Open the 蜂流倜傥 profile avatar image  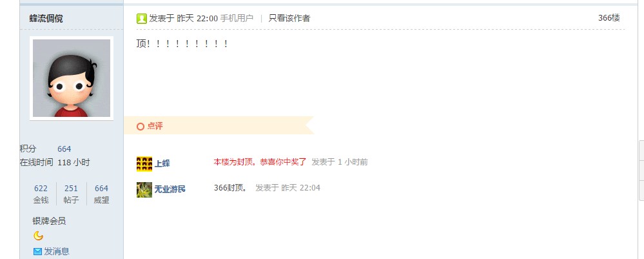pyautogui.click(x=72, y=78)
